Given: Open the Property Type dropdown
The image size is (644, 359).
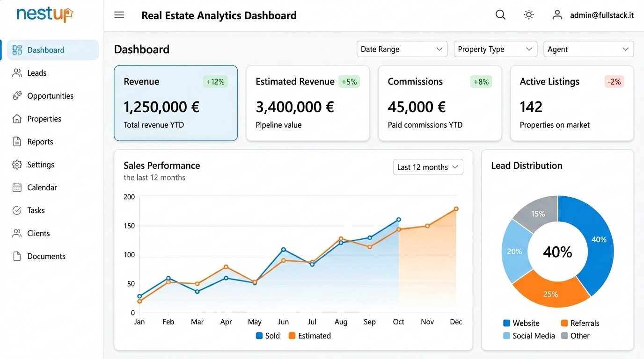Looking at the screenshot, I should [x=496, y=49].
